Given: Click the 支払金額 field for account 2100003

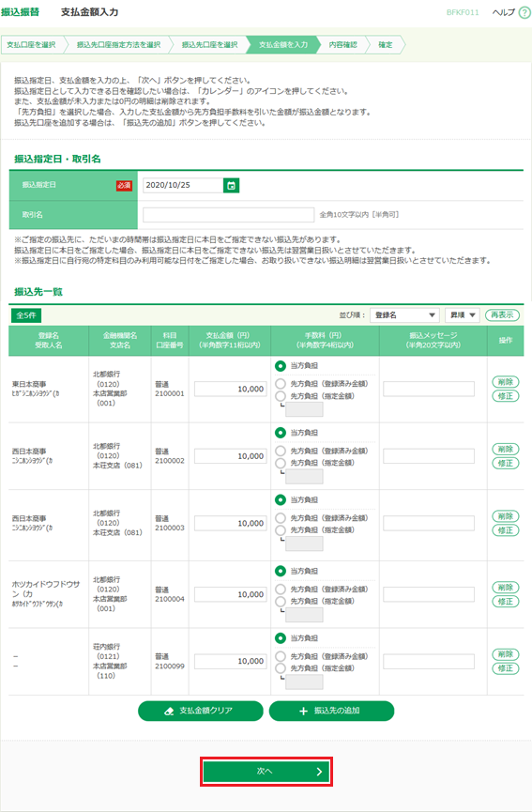Looking at the screenshot, I should (x=230, y=524).
